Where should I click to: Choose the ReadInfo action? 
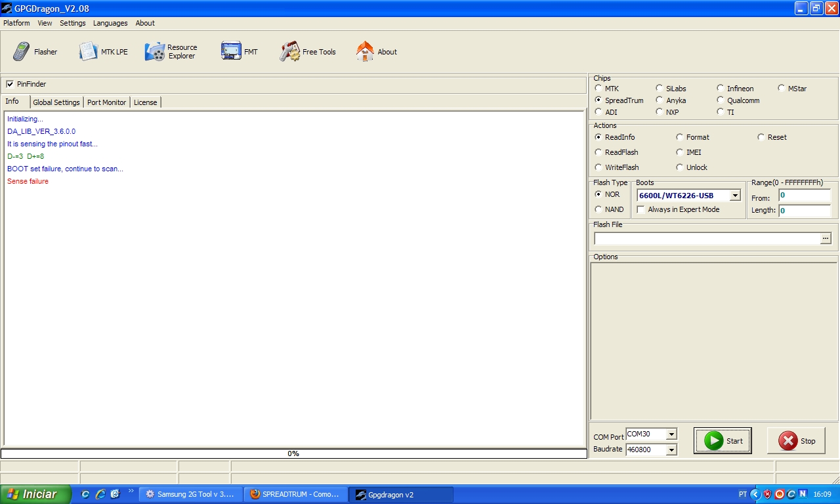point(598,137)
